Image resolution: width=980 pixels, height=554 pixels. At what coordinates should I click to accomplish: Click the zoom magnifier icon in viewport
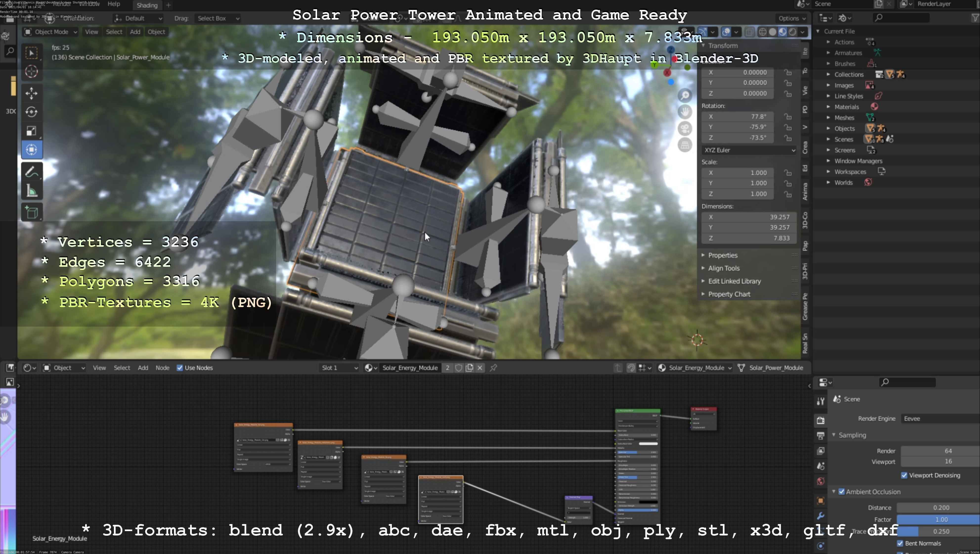pos(685,95)
